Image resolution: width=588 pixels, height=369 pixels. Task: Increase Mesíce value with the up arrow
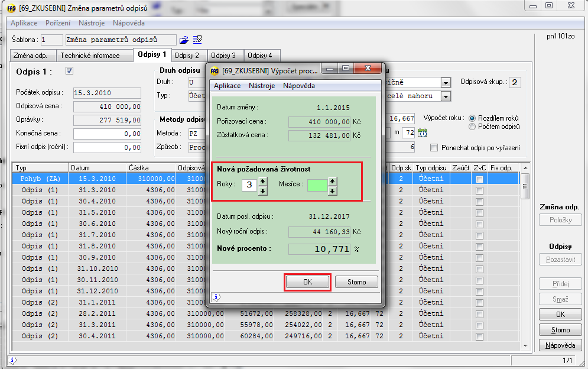(x=333, y=181)
